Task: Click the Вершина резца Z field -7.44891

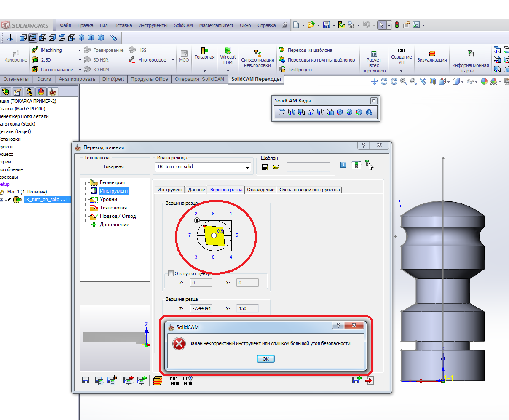Action: [x=201, y=308]
